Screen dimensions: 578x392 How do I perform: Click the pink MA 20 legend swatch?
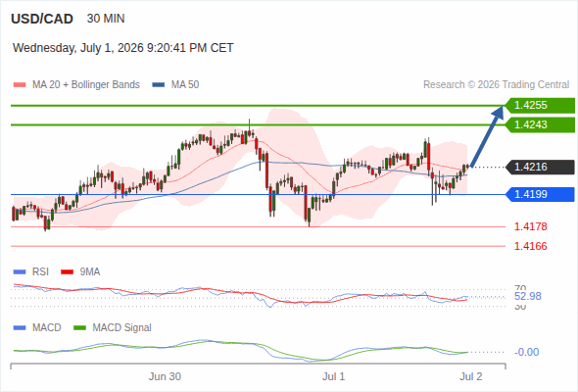(x=20, y=85)
